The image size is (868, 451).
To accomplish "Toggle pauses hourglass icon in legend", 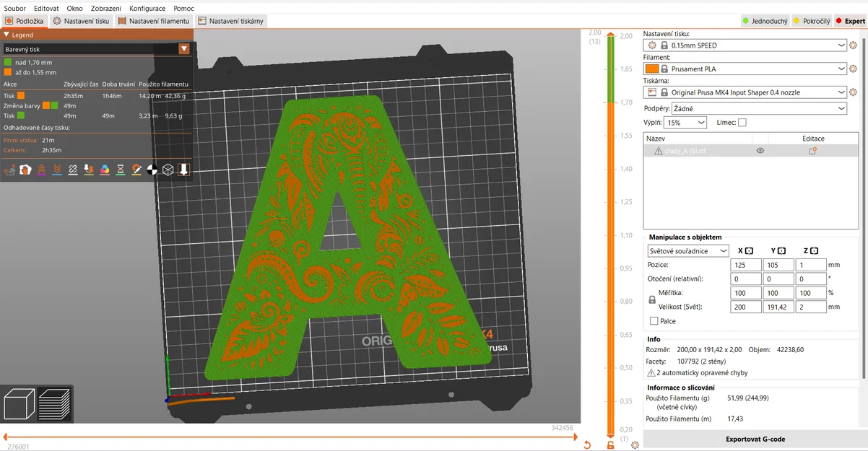I will [x=121, y=170].
